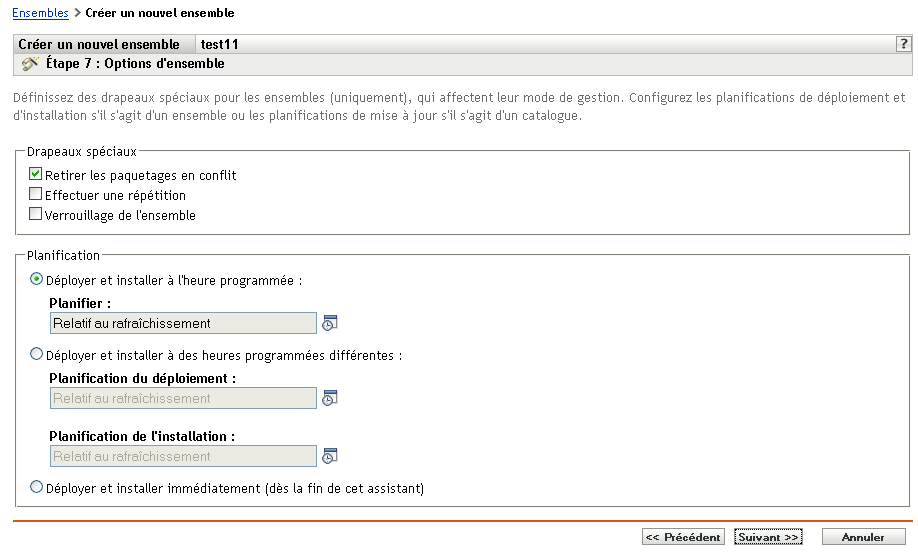
Task: Open schedule icon beside Planification du déploiement
Action: coord(330,398)
